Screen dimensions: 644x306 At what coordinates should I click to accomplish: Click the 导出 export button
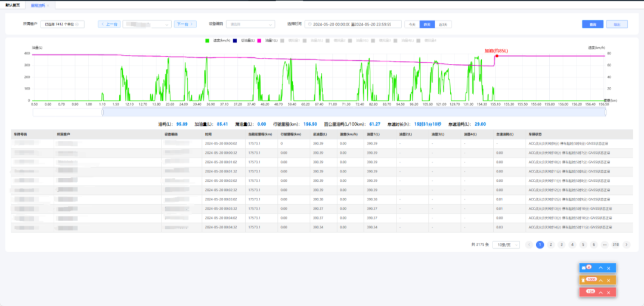click(x=617, y=24)
